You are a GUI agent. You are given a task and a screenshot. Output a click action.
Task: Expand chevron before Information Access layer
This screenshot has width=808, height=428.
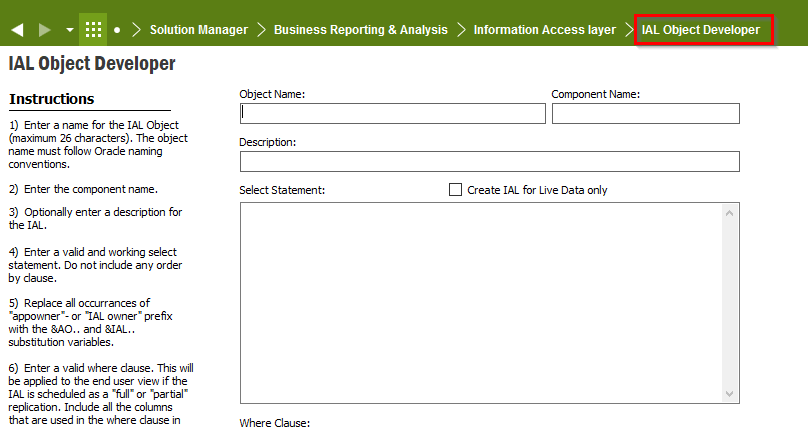461,30
